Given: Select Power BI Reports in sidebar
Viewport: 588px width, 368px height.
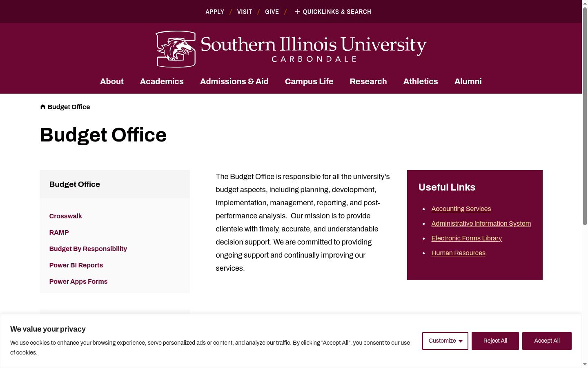Looking at the screenshot, I should (76, 265).
